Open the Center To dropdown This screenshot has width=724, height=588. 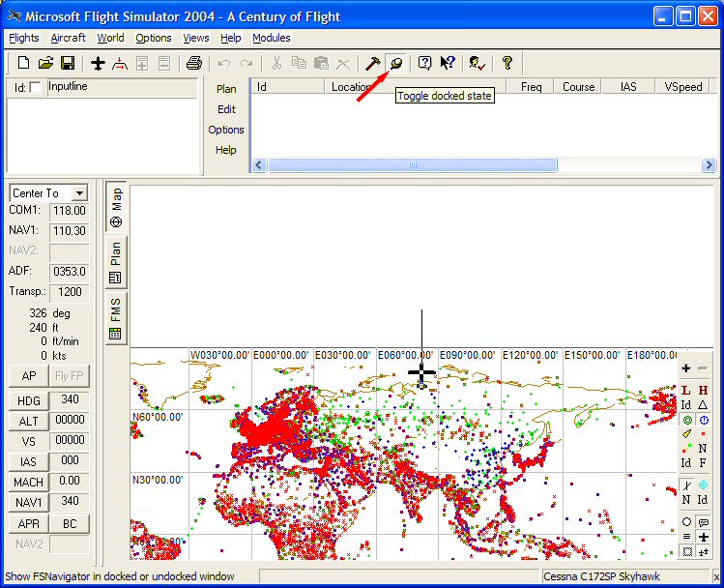(x=79, y=193)
